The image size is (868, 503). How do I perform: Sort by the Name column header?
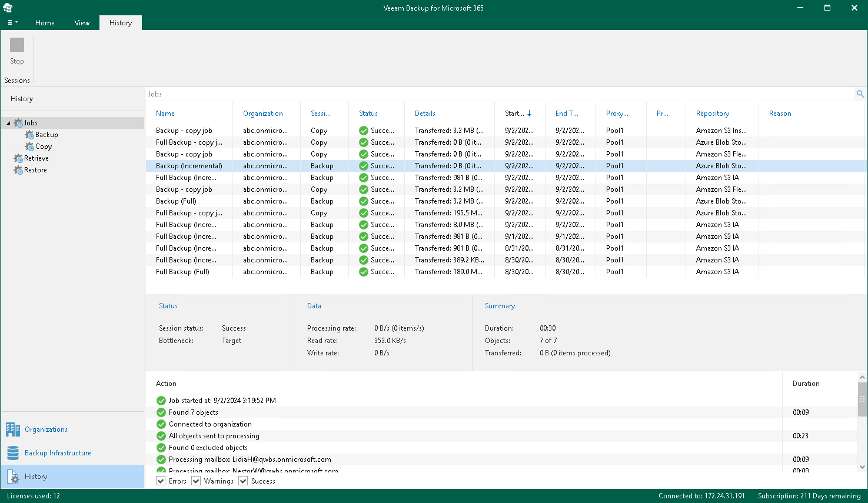[x=165, y=114]
